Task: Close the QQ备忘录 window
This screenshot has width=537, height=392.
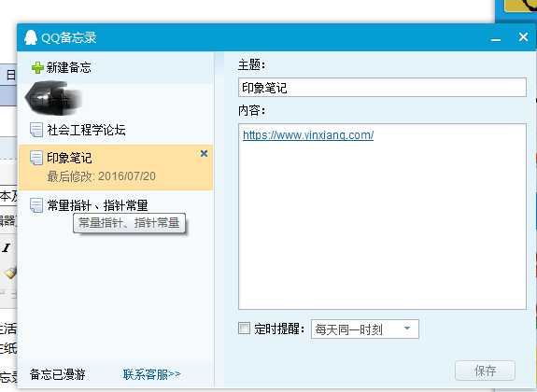Action: 523,37
